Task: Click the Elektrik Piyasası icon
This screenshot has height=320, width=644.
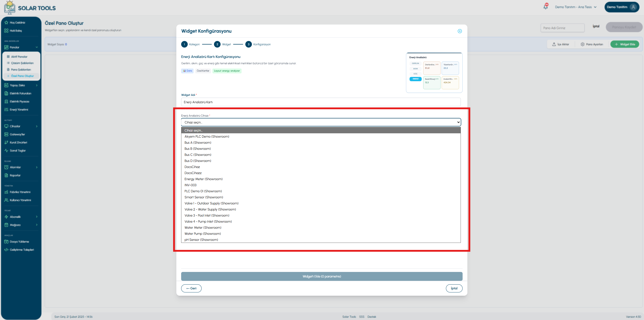Action: pyautogui.click(x=6, y=101)
